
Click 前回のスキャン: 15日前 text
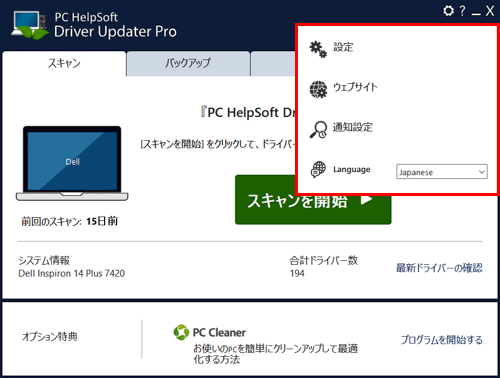coord(69,221)
